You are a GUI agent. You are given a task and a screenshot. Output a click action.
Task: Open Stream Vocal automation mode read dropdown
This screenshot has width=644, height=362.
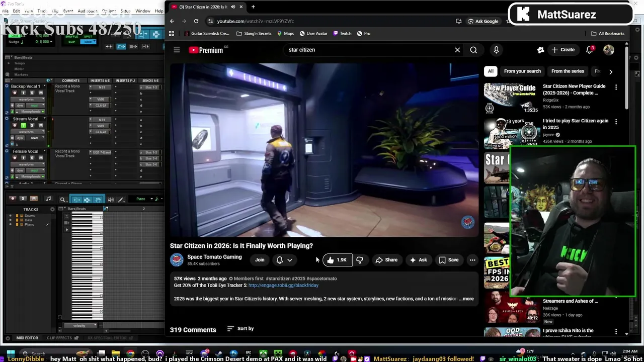pos(34,138)
